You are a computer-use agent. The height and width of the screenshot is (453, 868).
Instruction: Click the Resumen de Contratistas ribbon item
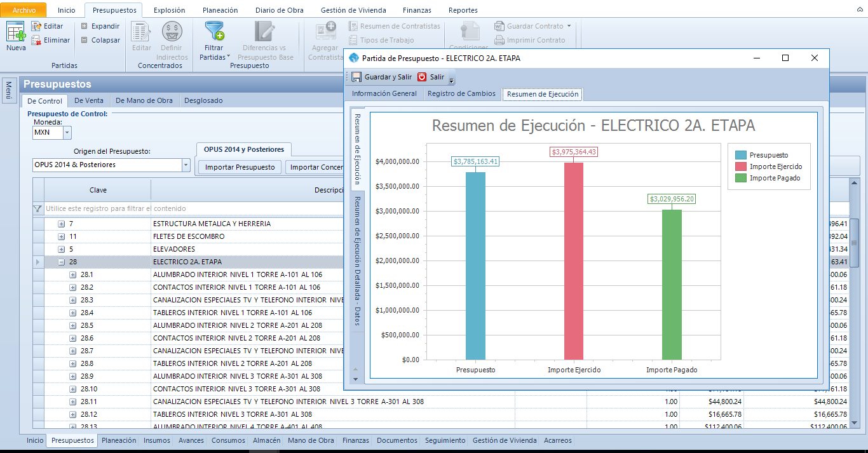click(x=395, y=26)
